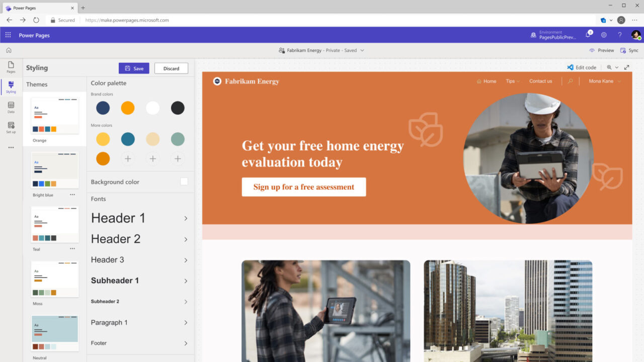
Task: Open the Power Pages settings gear
Action: (603, 35)
